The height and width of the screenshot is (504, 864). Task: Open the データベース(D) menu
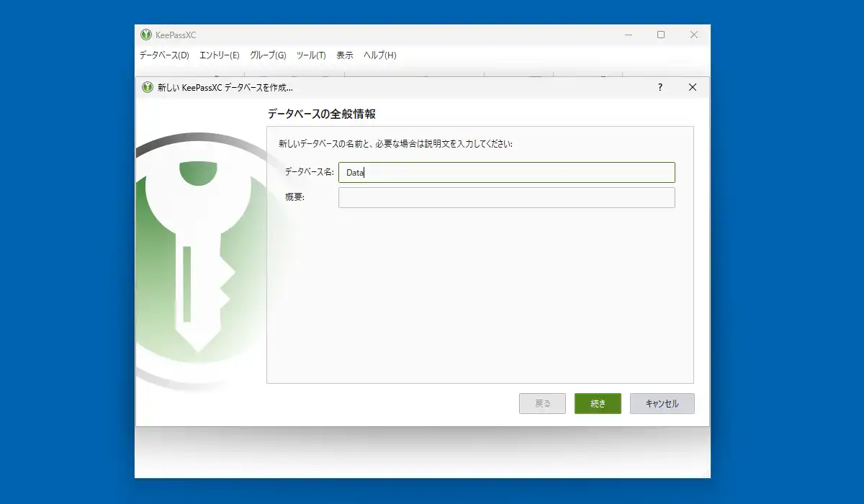(x=164, y=55)
